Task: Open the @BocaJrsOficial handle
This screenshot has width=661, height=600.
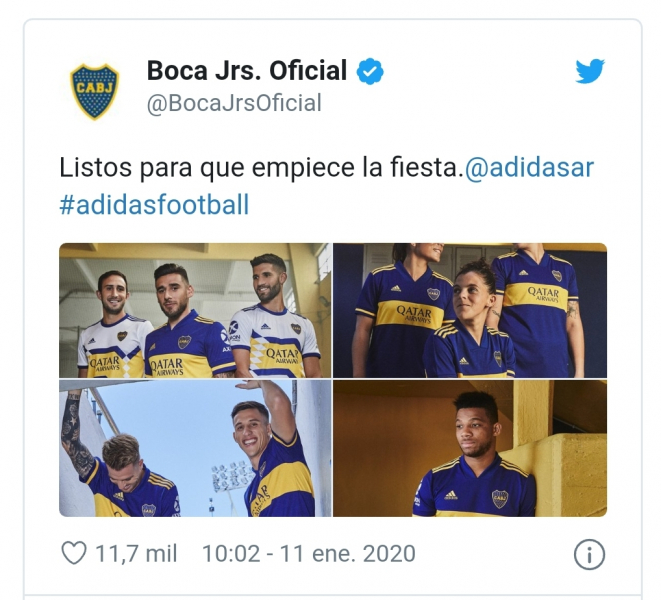Action: coord(234,103)
